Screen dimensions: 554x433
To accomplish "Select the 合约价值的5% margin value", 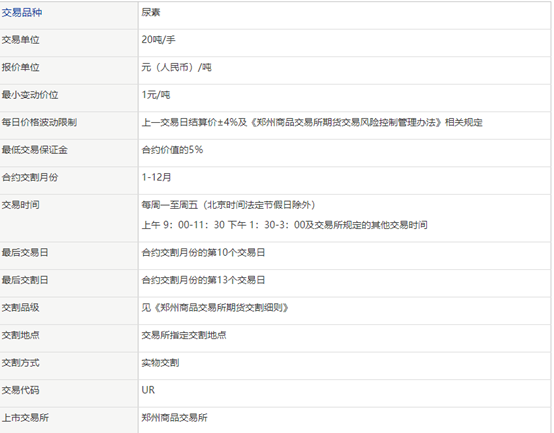I will pos(172,150).
